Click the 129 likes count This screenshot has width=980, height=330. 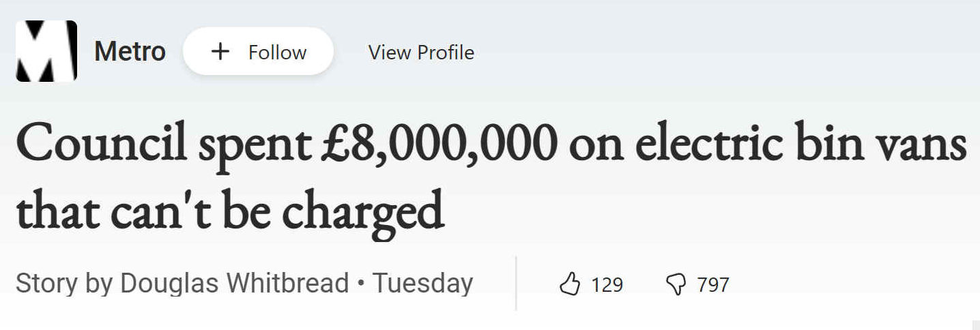click(607, 284)
